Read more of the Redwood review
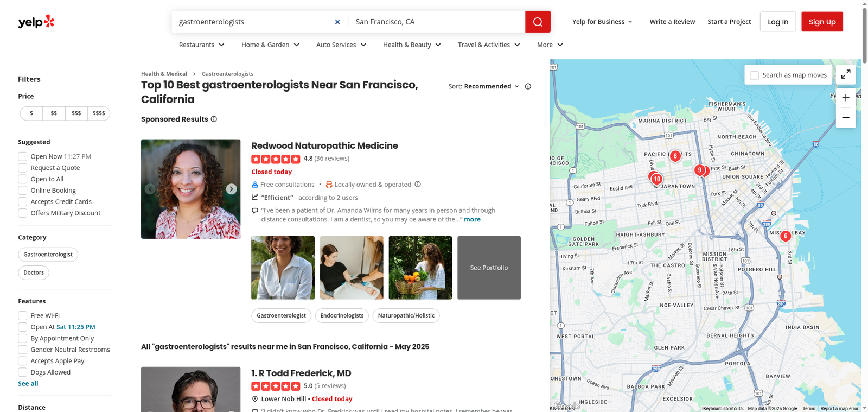Viewport: 868px width, 412px height. click(x=472, y=219)
